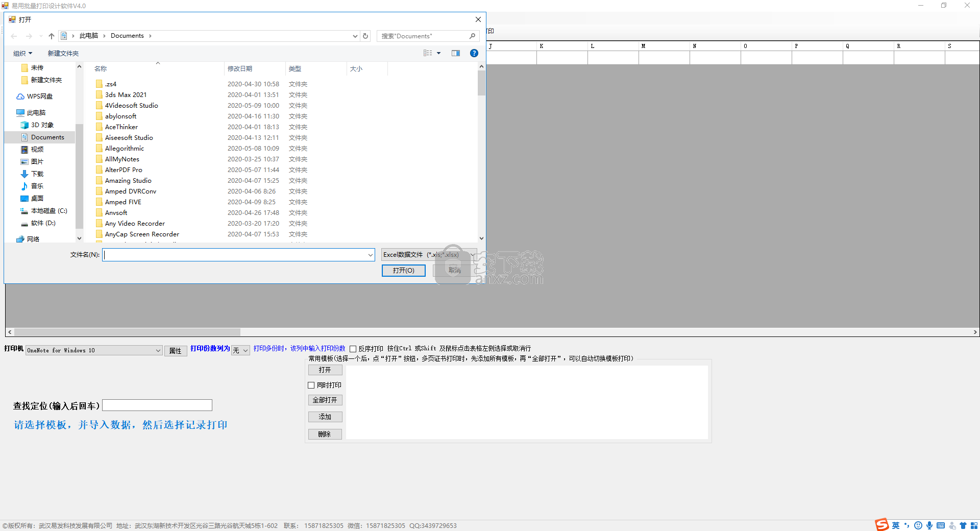Click the printer 属性 button

(x=176, y=351)
